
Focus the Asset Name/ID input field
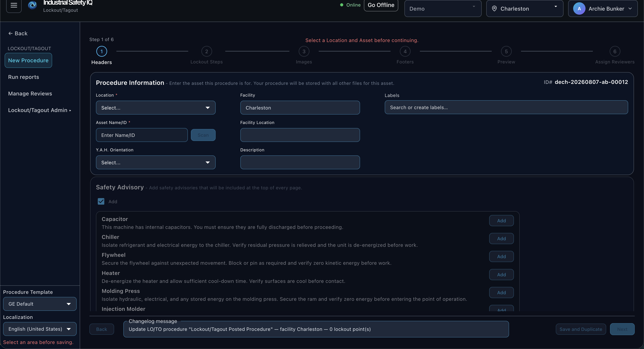tap(142, 135)
